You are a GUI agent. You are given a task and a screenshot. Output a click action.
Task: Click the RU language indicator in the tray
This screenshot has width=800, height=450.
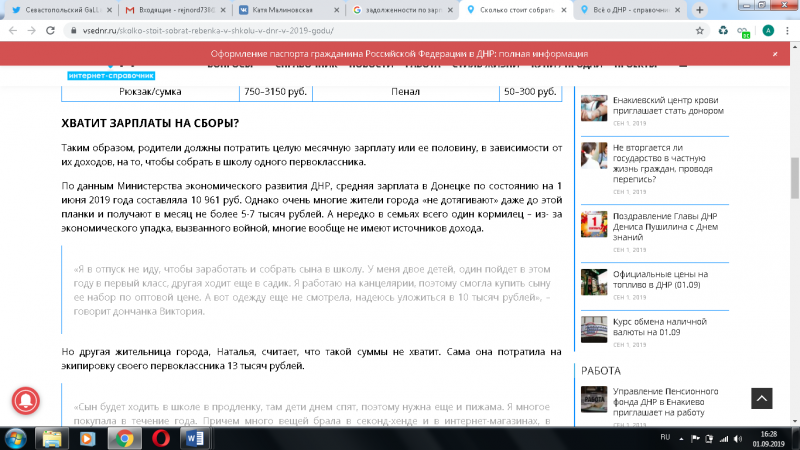click(x=665, y=438)
